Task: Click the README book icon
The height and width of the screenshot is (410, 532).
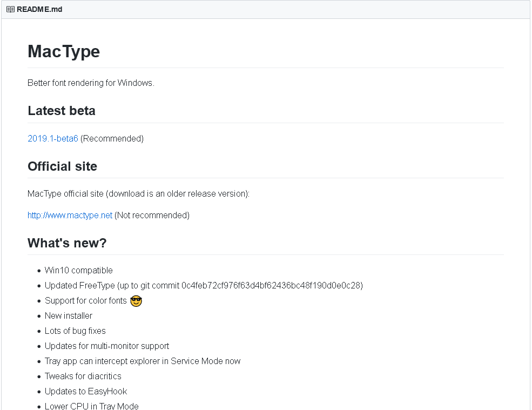Action: click(10, 10)
